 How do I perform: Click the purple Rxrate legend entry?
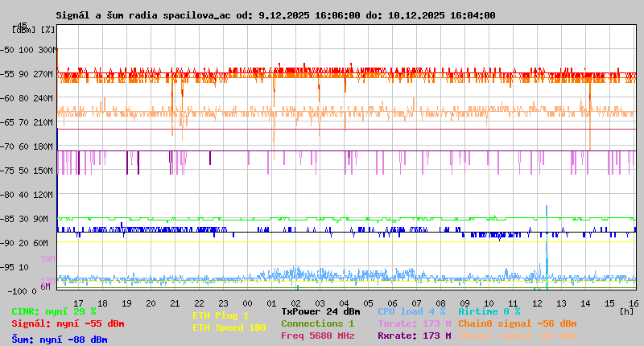click(x=414, y=336)
